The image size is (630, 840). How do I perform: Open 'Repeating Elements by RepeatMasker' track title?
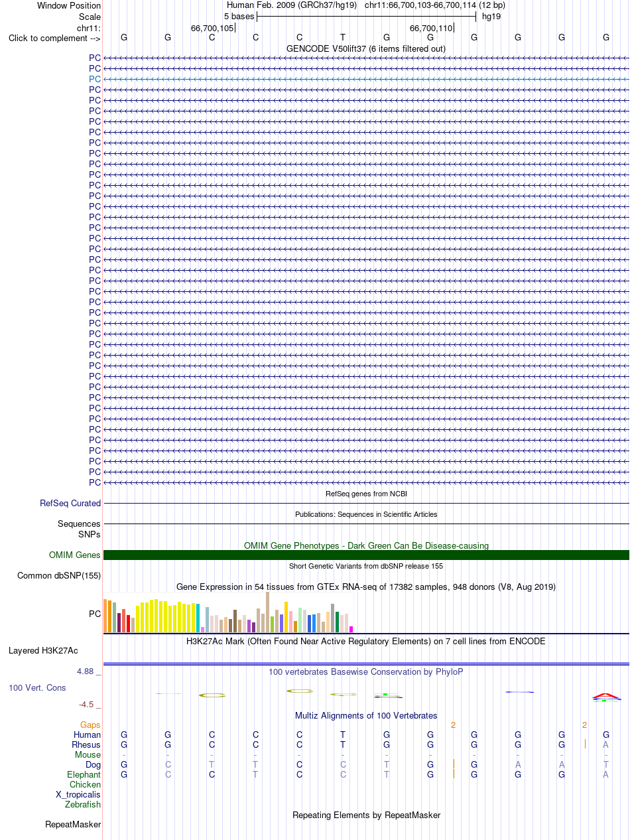pos(366,815)
